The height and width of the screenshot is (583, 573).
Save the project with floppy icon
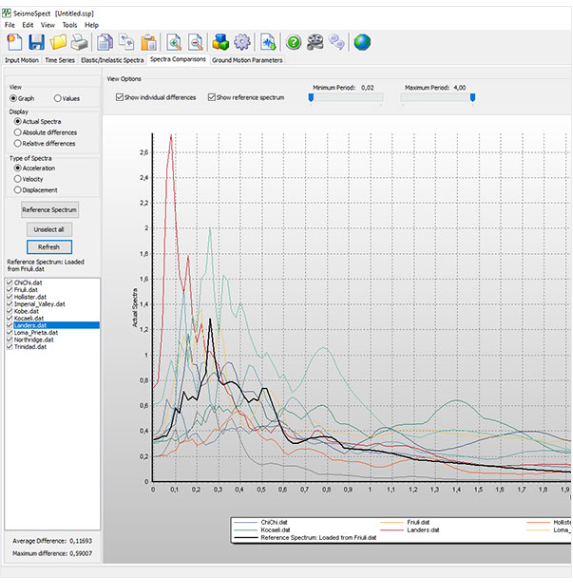click(x=36, y=42)
